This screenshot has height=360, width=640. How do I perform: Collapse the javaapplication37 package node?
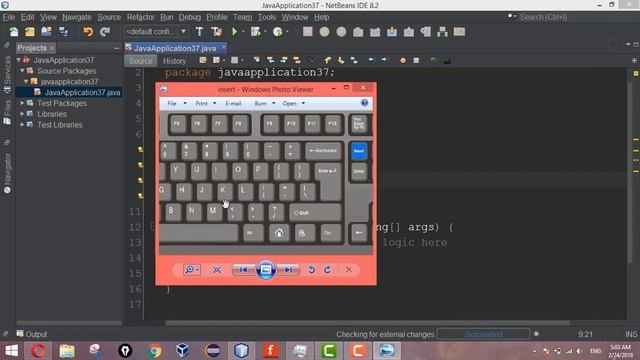tap(26, 81)
